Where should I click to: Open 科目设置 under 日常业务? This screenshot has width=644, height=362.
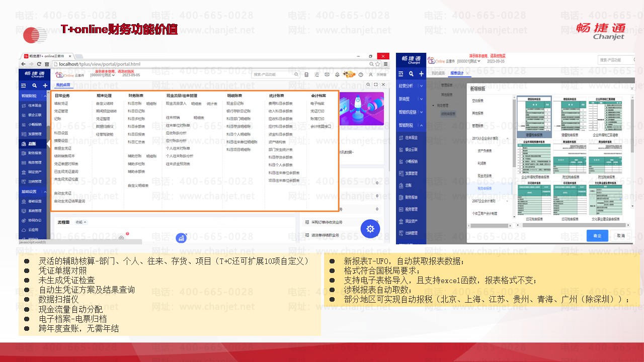(61, 133)
